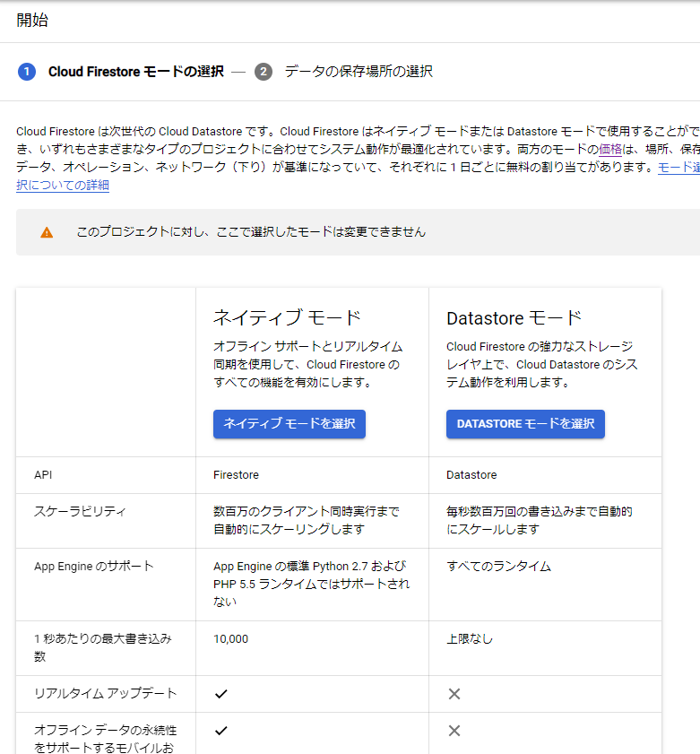Click the API row label
This screenshot has width=700, height=754.
coord(43,475)
